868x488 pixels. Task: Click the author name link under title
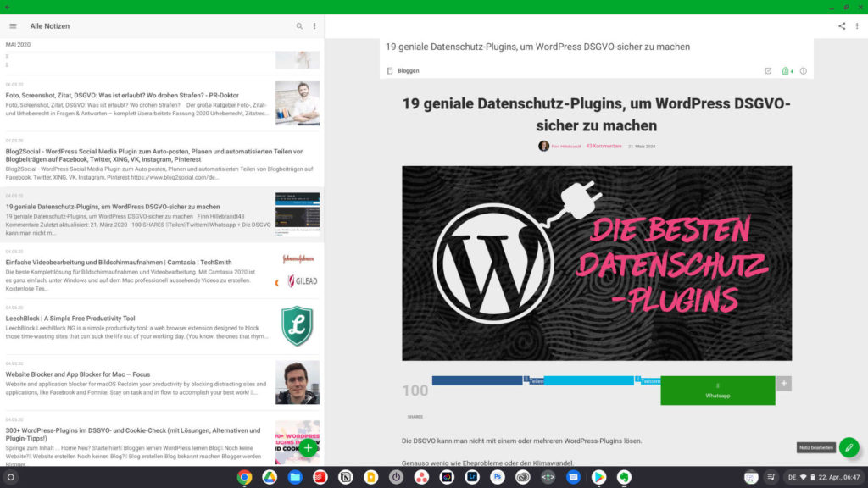pos(565,146)
